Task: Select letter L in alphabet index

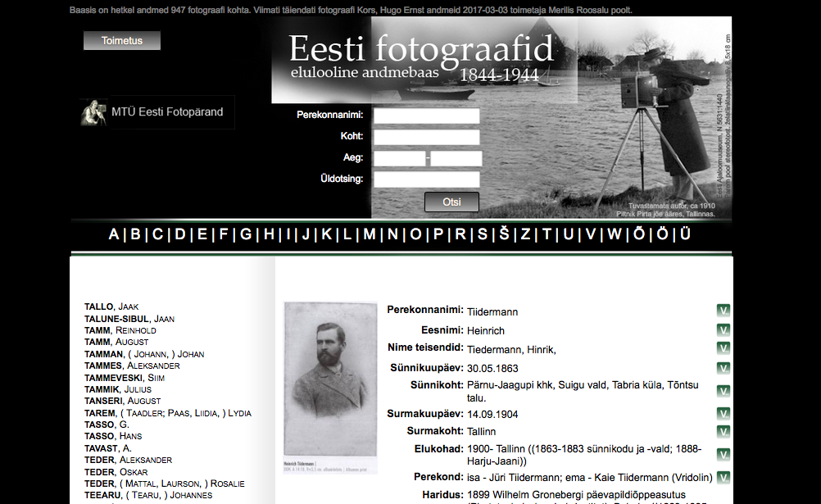Action: click(347, 234)
